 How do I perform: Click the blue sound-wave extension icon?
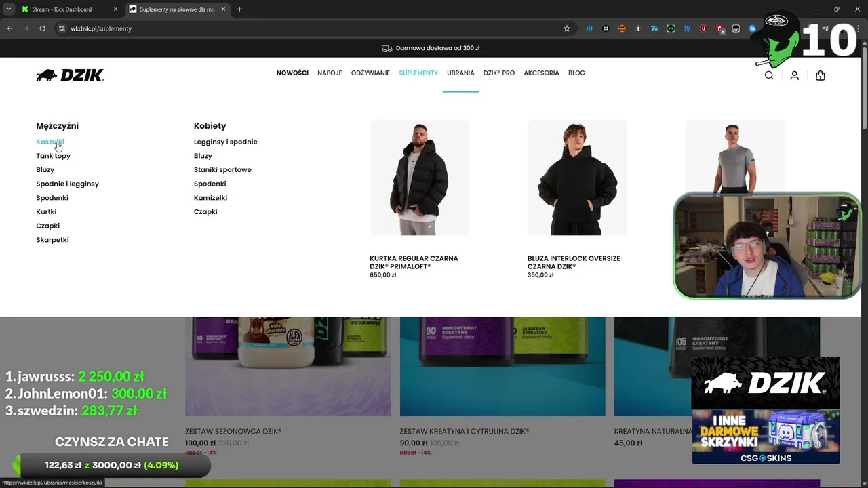pyautogui.click(x=589, y=28)
